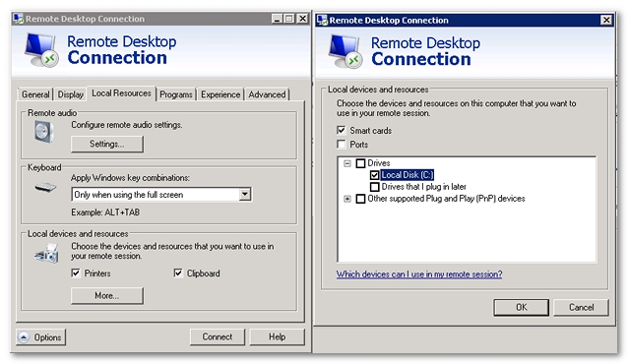The width and height of the screenshot is (628, 364).
Task: Go to the Advanced tab
Action: coord(267,94)
